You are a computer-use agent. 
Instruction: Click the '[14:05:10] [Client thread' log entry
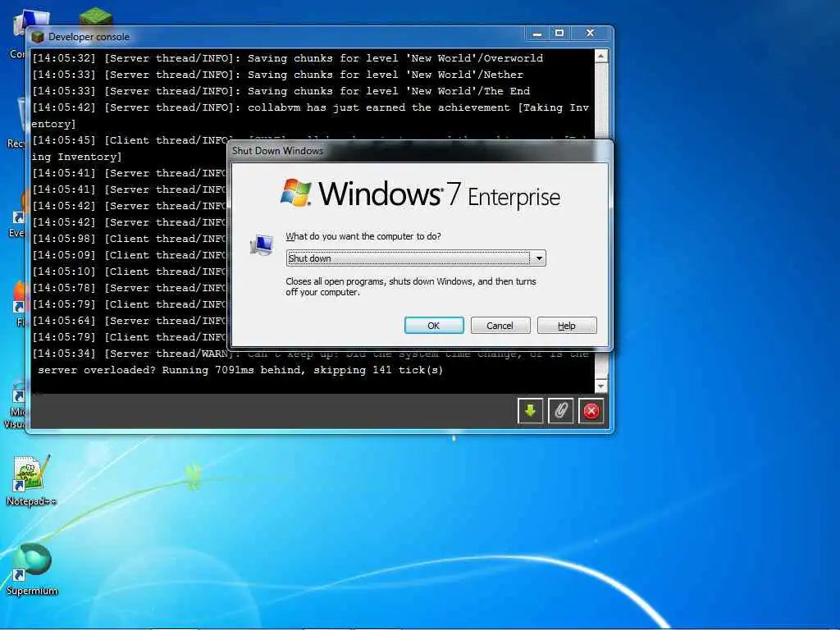tap(130, 271)
